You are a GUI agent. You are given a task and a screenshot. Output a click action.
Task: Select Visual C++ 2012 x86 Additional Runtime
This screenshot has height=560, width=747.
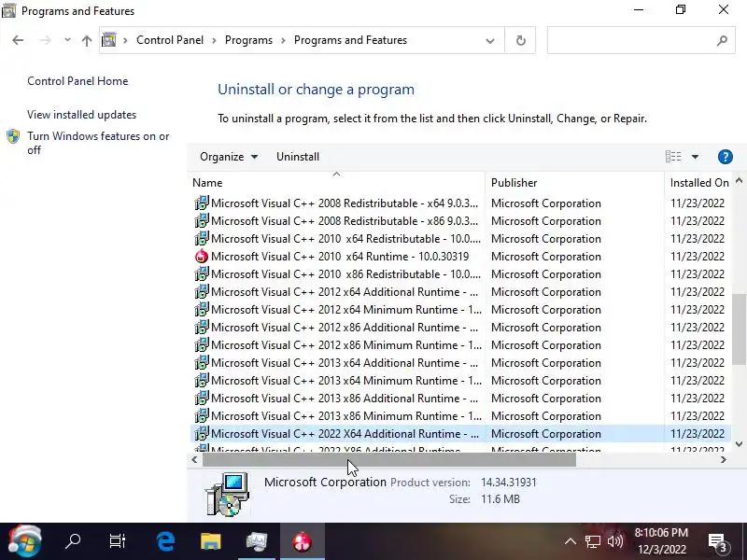pos(460,328)
